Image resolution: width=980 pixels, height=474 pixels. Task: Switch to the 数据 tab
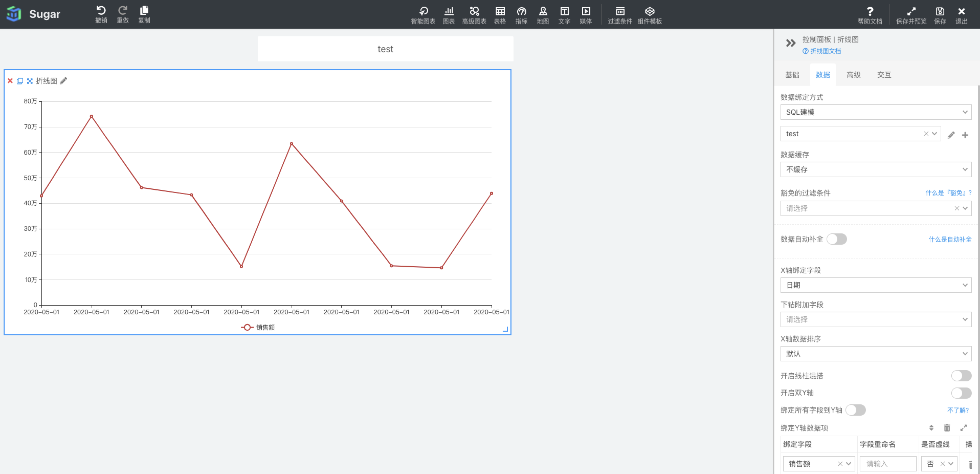click(x=823, y=75)
